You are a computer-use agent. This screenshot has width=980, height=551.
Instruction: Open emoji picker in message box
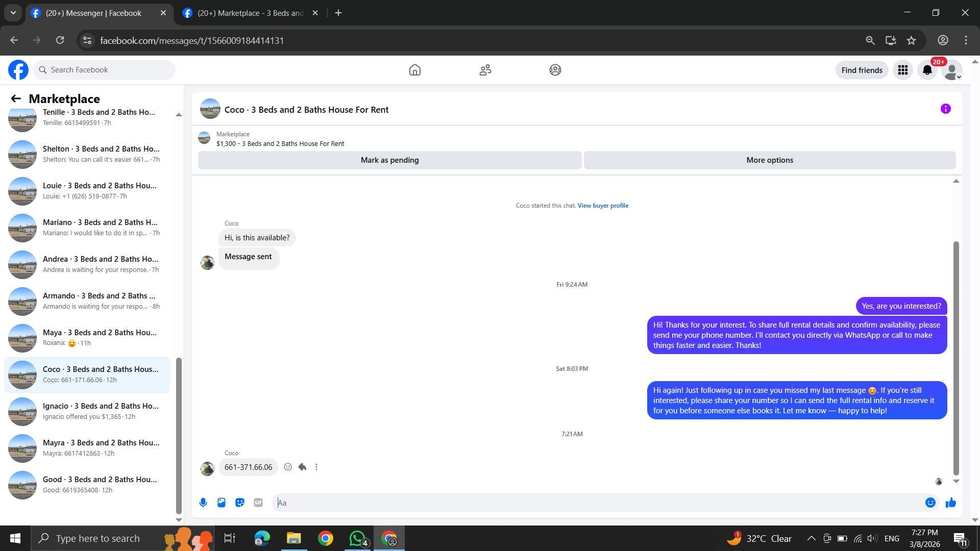click(930, 503)
